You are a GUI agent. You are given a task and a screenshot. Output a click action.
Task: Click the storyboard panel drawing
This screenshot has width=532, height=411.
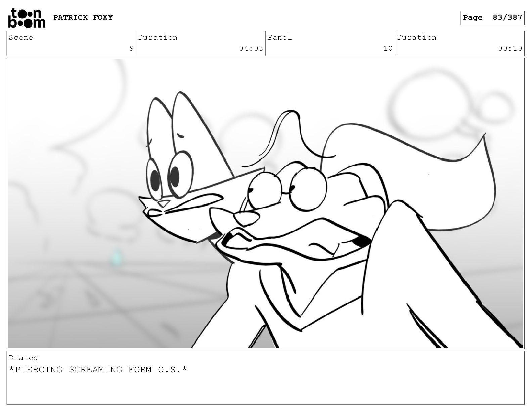tap(265, 203)
